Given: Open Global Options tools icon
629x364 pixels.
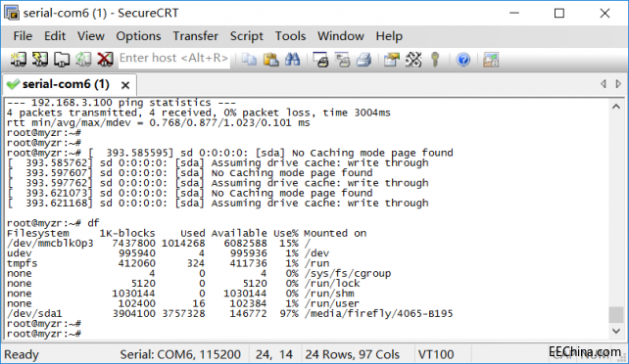Looking at the screenshot, I should pyautogui.click(x=413, y=60).
